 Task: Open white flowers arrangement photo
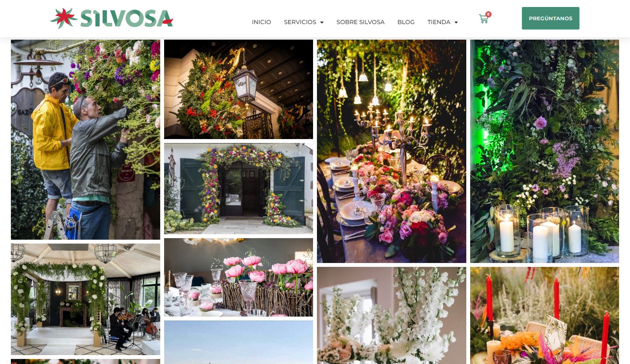392,315
